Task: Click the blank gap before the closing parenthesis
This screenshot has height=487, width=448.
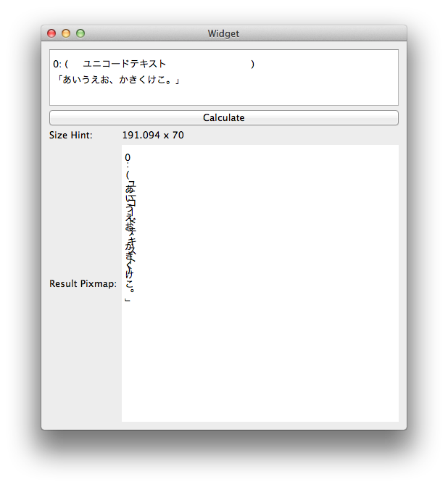Action: (x=210, y=64)
